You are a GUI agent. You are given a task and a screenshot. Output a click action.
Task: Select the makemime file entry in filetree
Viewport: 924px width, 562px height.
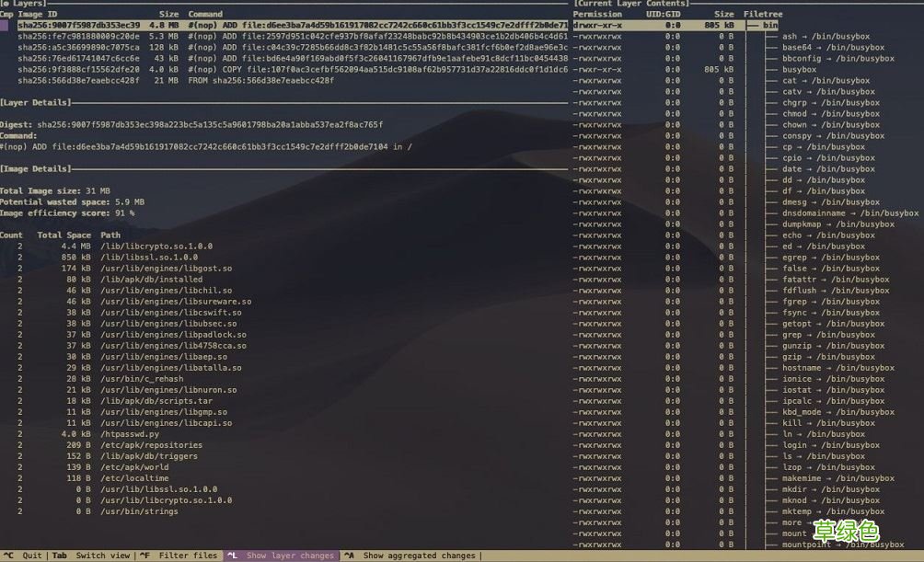[x=838, y=478]
